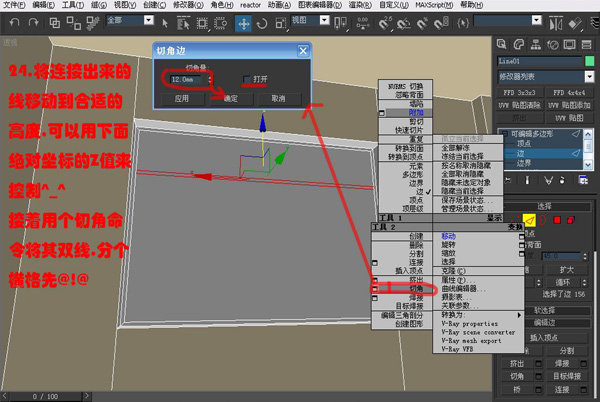Viewport: 600px width, 402px height.
Task: Open the 编辑(E) menu
Action: (x=43, y=5)
